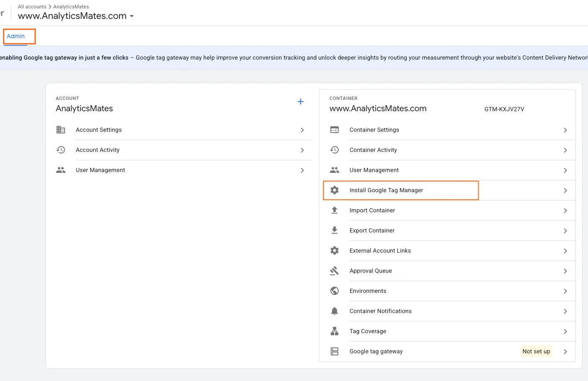The height and width of the screenshot is (381, 588).
Task: Expand the Container Settings chevron
Action: pyautogui.click(x=565, y=130)
